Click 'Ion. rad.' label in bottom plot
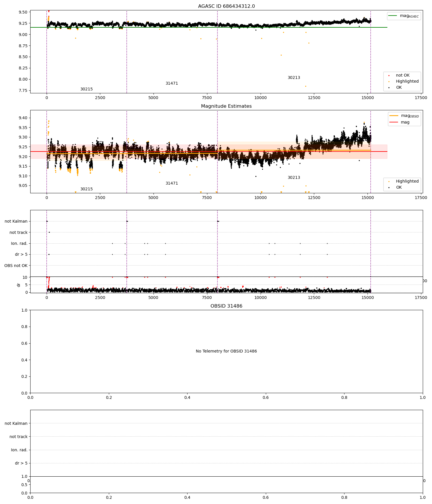Image resolution: width=432 pixels, height=504 pixels. click(19, 450)
